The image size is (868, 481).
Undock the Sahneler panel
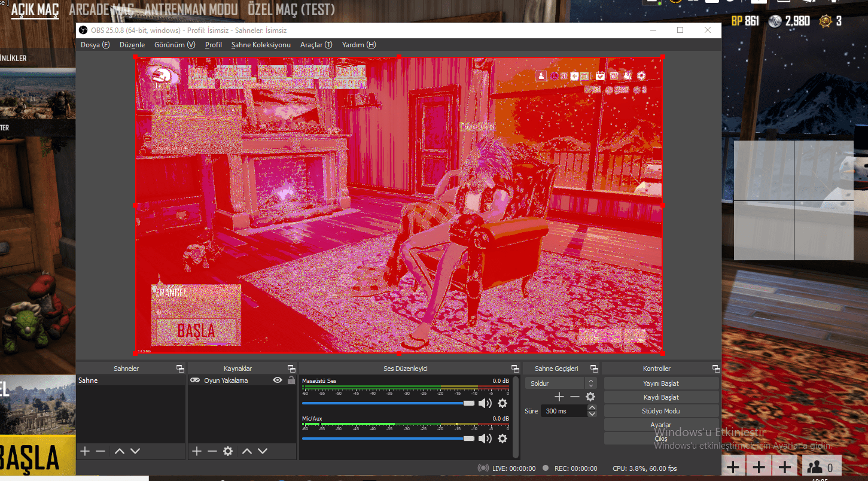180,369
